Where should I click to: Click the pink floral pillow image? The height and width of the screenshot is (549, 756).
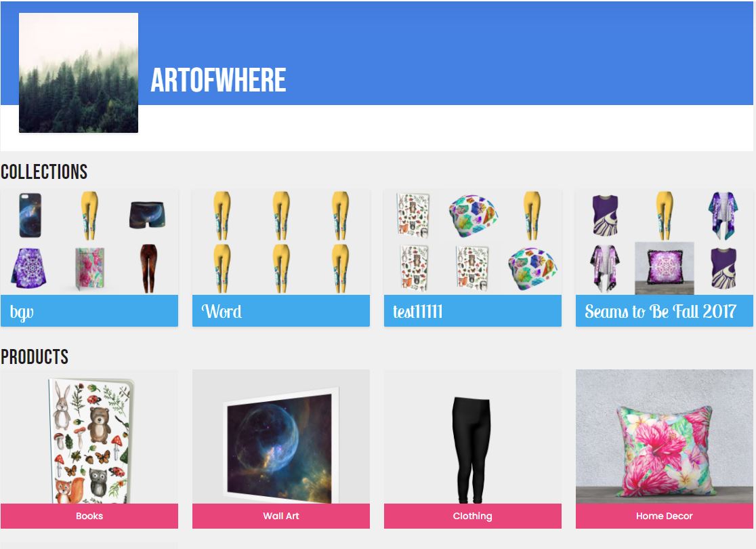[665, 451]
